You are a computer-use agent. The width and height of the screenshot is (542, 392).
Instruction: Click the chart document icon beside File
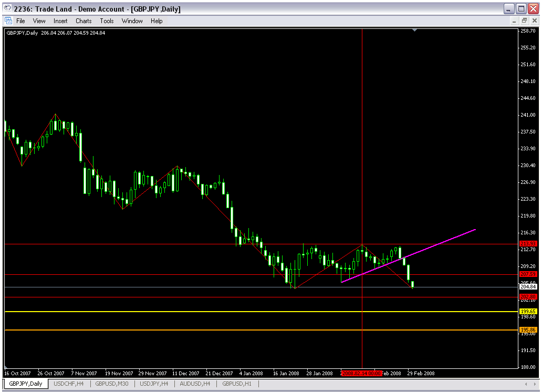point(8,21)
